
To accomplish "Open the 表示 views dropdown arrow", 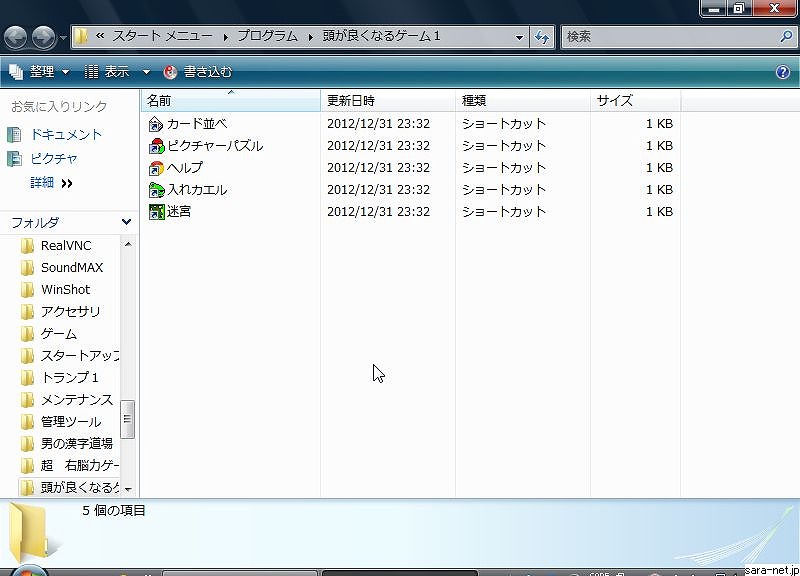I will click(x=146, y=72).
